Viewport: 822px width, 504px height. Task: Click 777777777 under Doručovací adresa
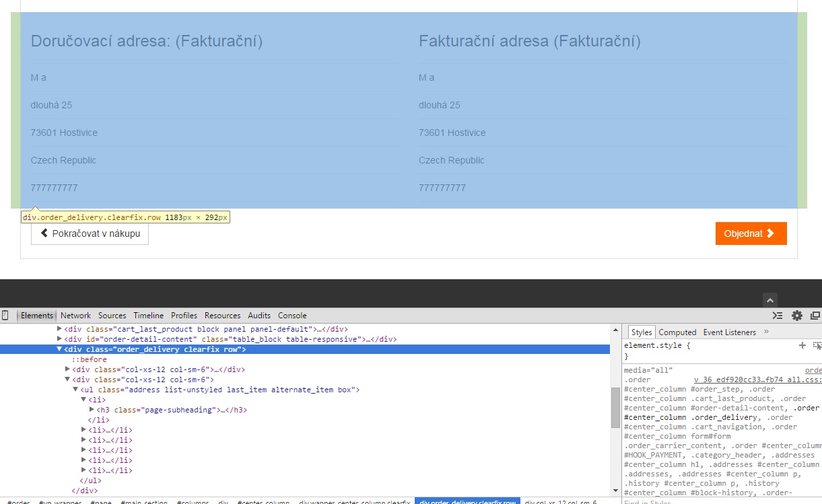(x=54, y=188)
